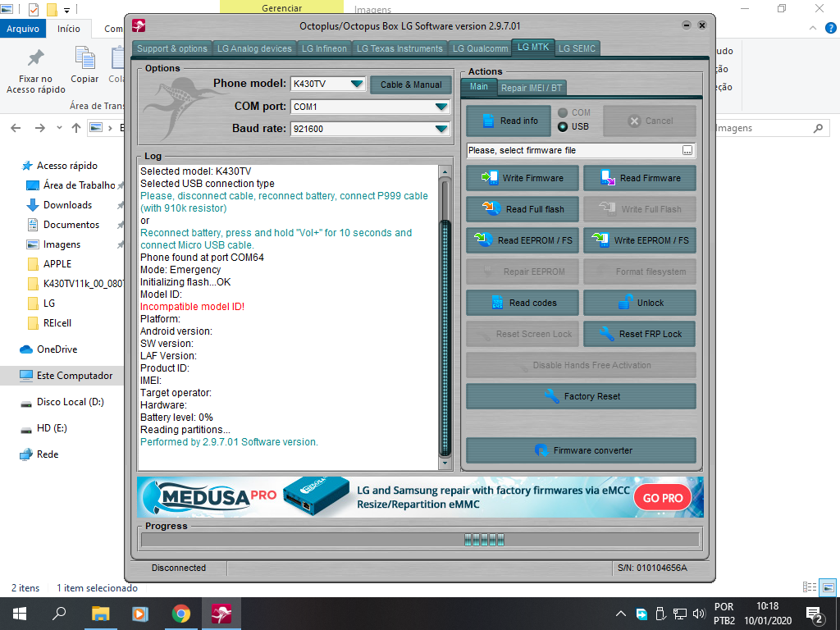Click the firmware file path field

pos(573,151)
